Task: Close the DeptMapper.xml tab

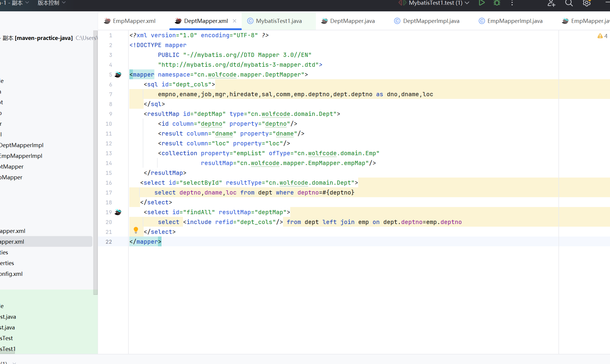Action: click(235, 21)
